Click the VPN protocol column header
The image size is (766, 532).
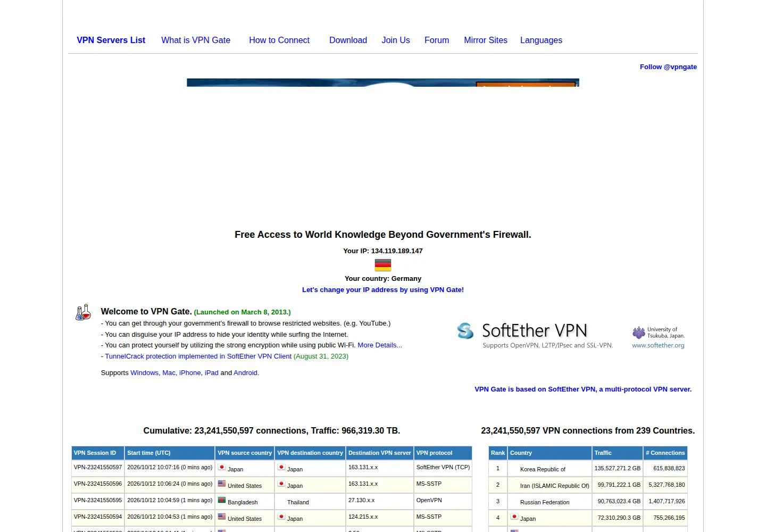443,453
